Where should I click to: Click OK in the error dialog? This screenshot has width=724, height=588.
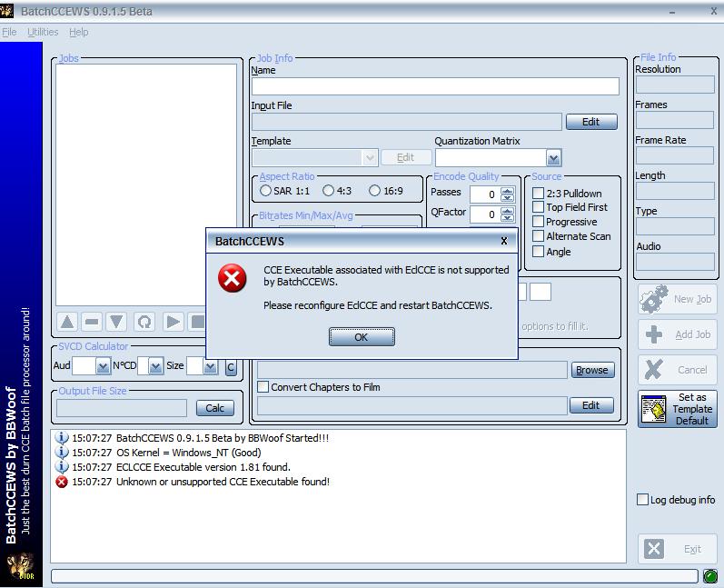coord(362,337)
